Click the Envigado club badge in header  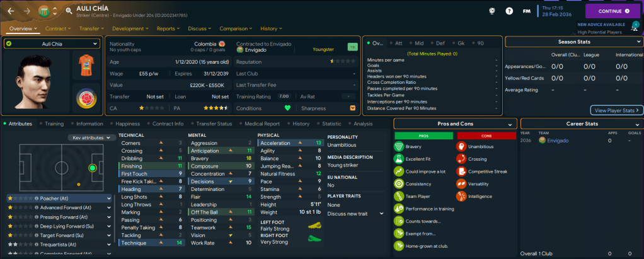click(42, 11)
